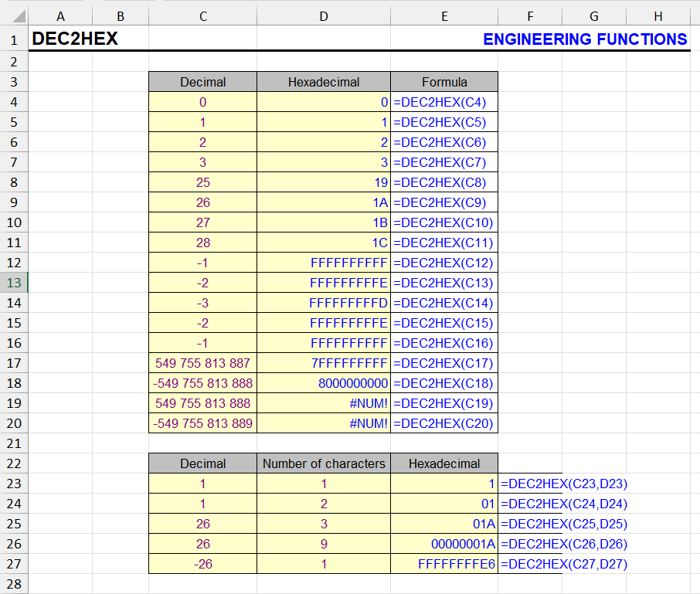Select column E by clicking its header
Screen dimensions: 700x594
[x=445, y=15]
